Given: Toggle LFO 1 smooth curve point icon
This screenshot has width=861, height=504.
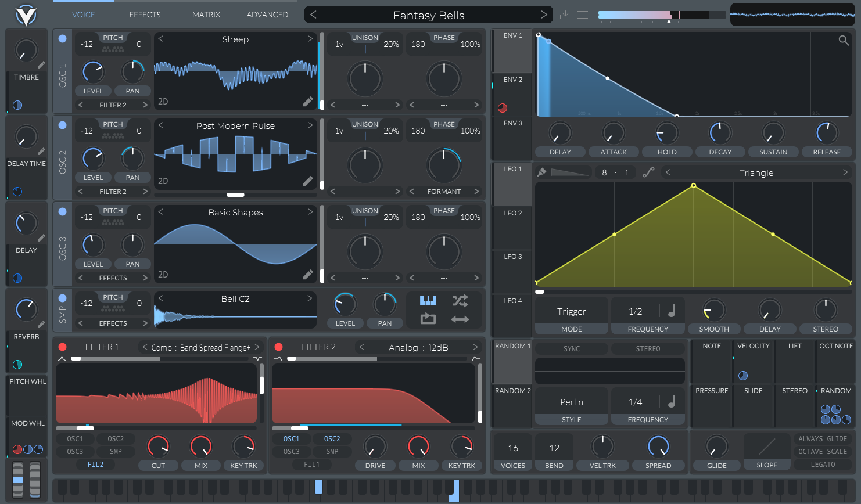Looking at the screenshot, I should point(648,172).
